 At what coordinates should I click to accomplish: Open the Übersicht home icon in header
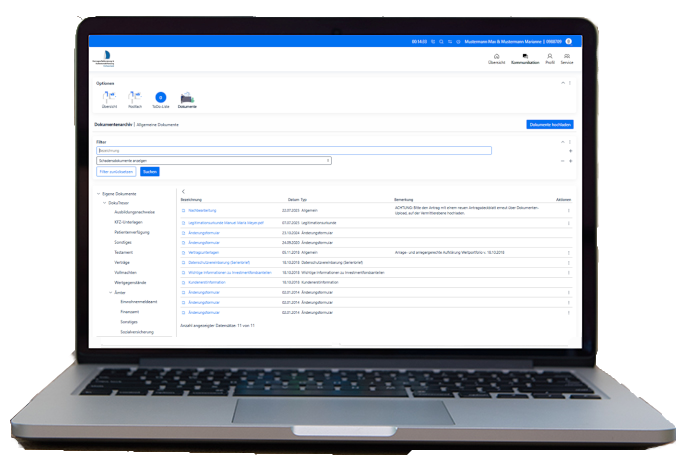point(496,57)
